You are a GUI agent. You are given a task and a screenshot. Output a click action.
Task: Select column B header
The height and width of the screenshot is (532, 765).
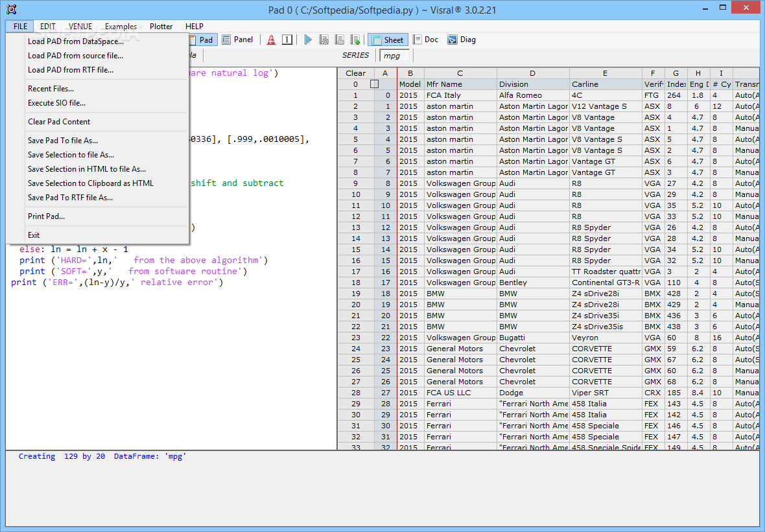pos(410,73)
